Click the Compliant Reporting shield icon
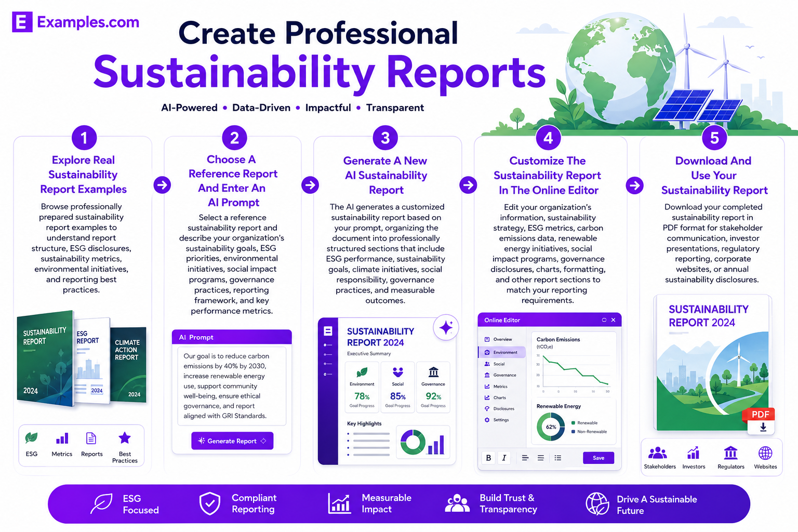 click(210, 503)
